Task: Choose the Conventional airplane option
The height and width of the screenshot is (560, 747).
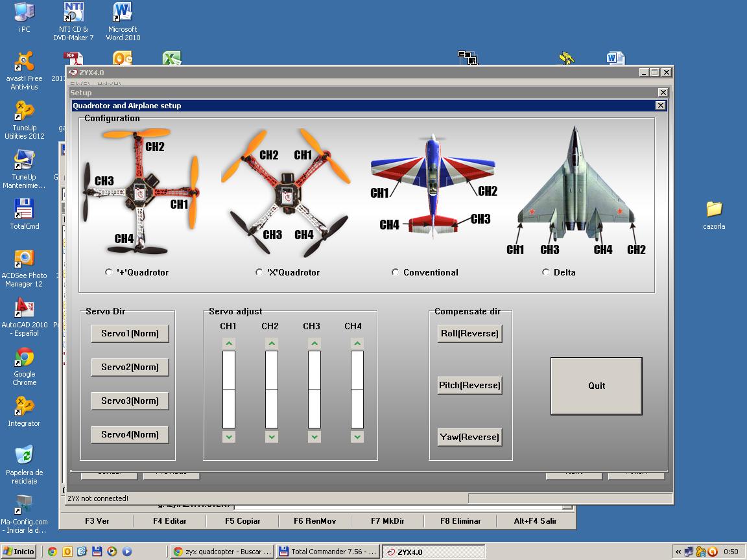Action: click(x=396, y=272)
